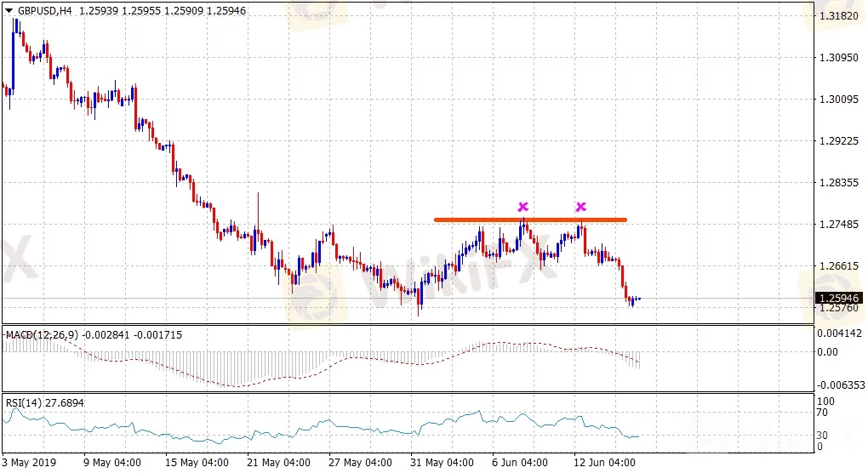Pick the 6 Jun 04:00 time label
The image size is (868, 473).
pyautogui.click(x=522, y=464)
